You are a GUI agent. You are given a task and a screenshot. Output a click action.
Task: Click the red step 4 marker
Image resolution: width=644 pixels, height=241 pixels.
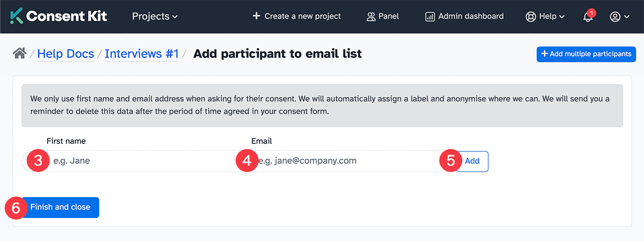pyautogui.click(x=246, y=161)
